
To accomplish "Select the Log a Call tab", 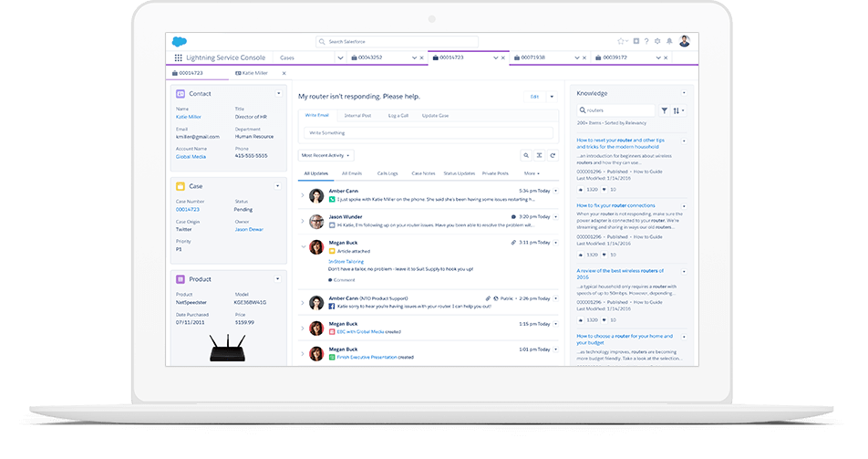I will tap(398, 116).
